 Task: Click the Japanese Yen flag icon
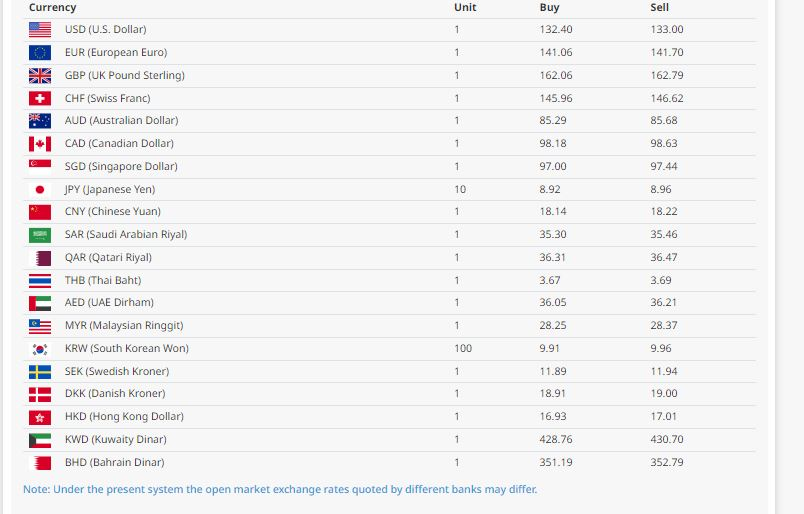coord(40,189)
